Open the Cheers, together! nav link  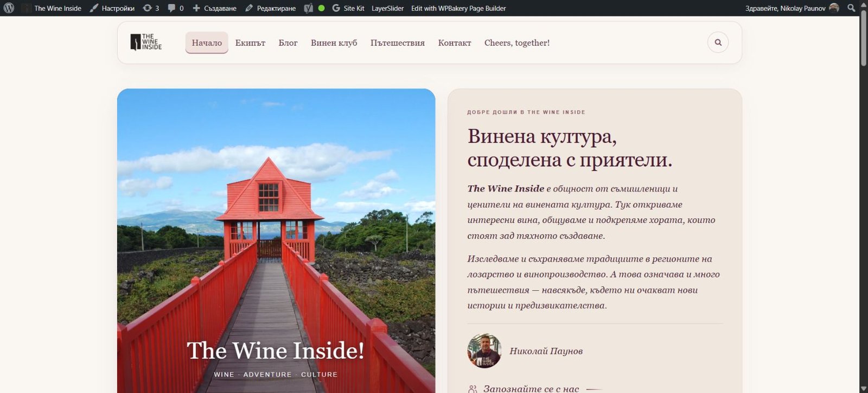517,43
